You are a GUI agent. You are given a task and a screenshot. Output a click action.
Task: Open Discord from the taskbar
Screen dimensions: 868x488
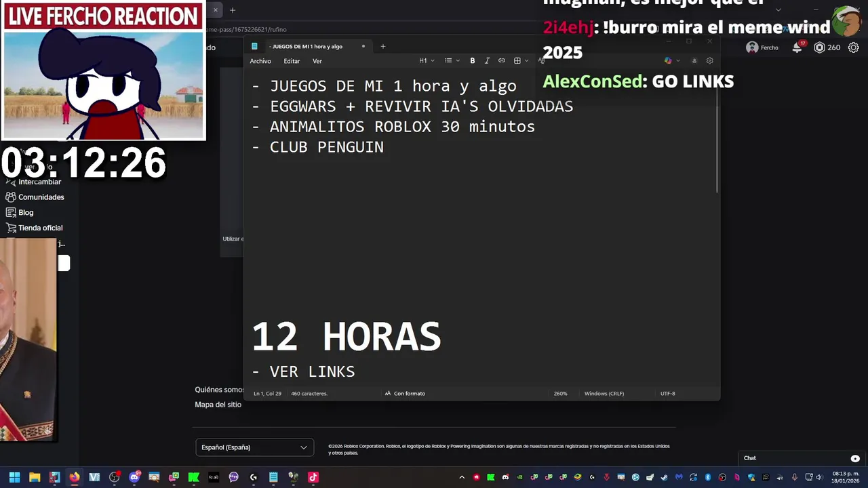click(134, 477)
